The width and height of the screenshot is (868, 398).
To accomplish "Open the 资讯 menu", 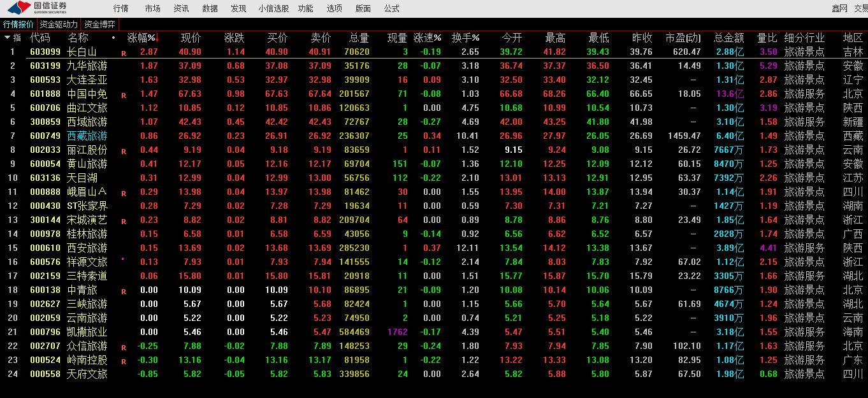I will pyautogui.click(x=181, y=8).
